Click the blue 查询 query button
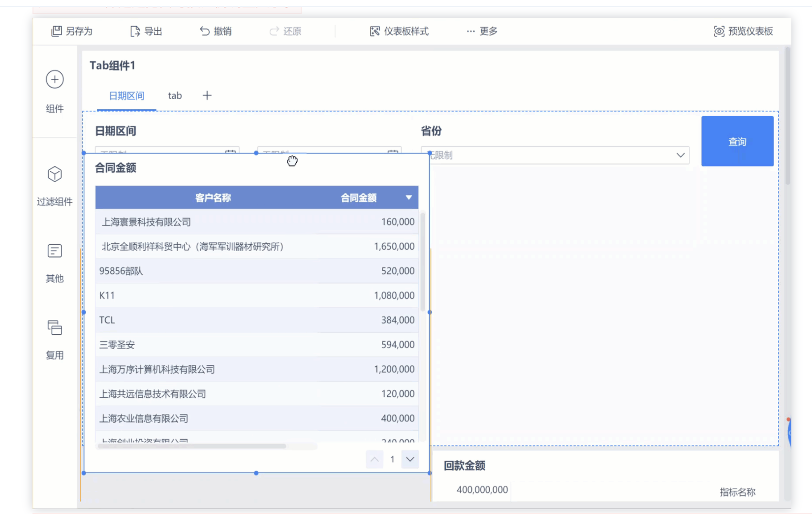Screen dimensions: 812x514 [x=737, y=141]
